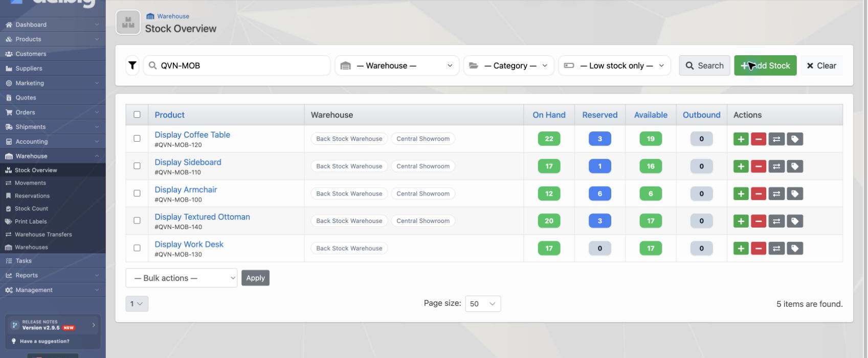Check the Display Coffee Table row checkbox
This screenshot has width=868, height=358.
[137, 139]
